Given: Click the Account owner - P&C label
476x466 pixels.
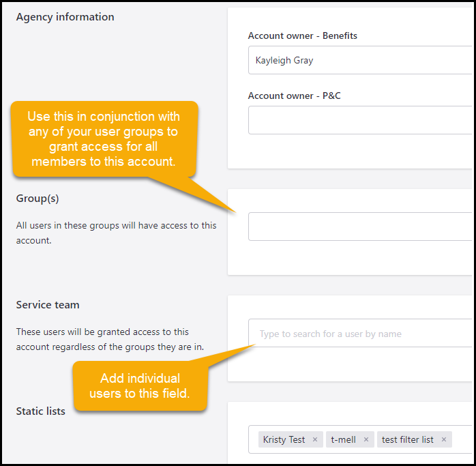Looking at the screenshot, I should pyautogui.click(x=294, y=96).
